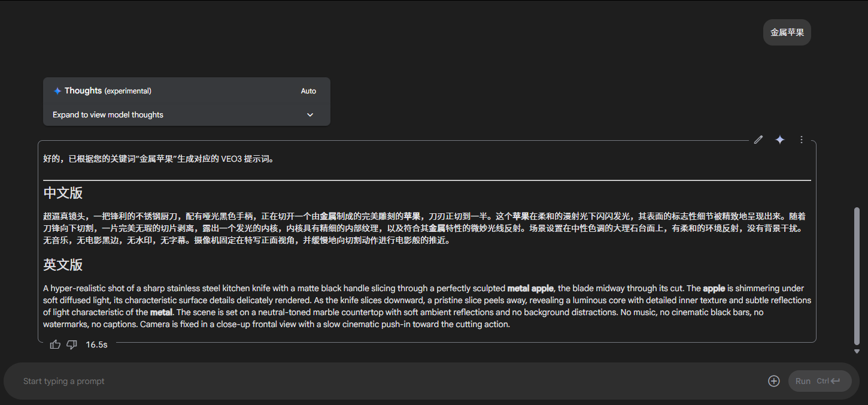
Task: Click the 金属苹果 user message bubble
Action: point(787,32)
